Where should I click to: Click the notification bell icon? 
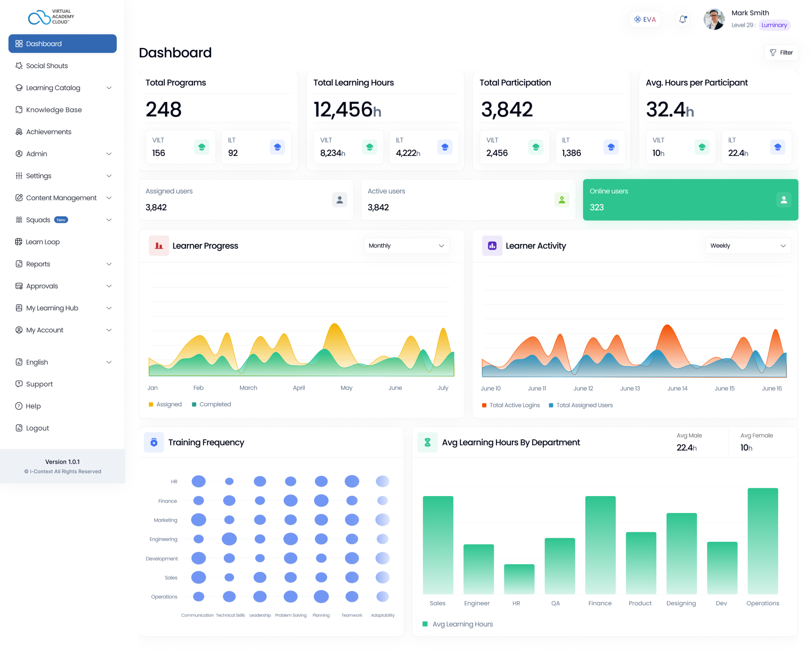coord(683,19)
